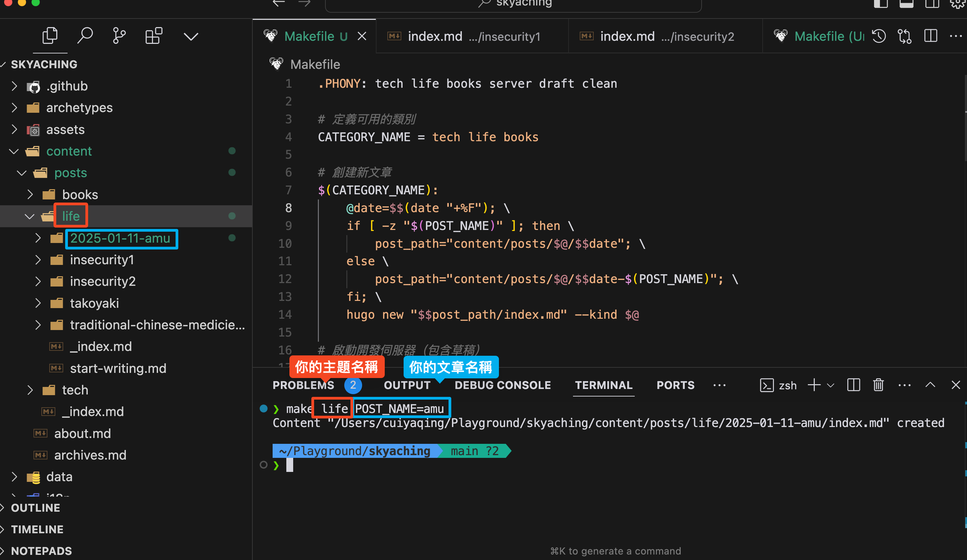Switch to the OUTPUT panel tab
The image size is (967, 560).
407,385
